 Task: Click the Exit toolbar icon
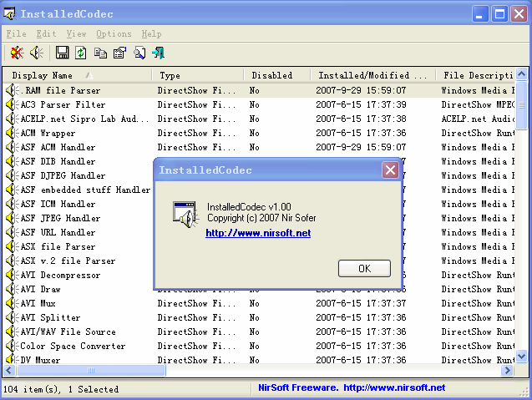pyautogui.click(x=159, y=53)
